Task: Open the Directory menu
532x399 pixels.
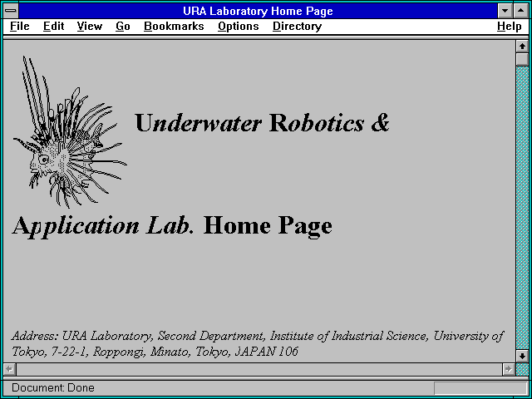Action: pos(298,27)
